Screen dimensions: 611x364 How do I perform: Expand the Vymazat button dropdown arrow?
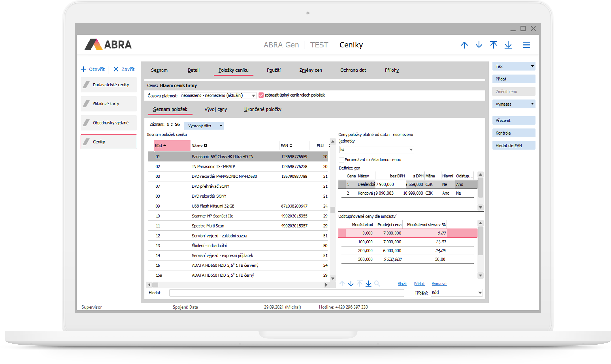point(532,104)
